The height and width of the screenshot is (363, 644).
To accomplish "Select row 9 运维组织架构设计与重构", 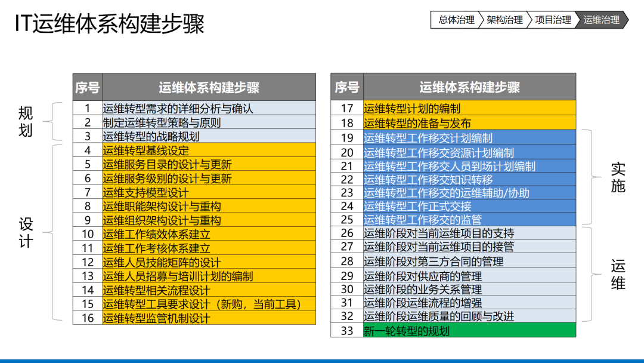I will pos(194,220).
